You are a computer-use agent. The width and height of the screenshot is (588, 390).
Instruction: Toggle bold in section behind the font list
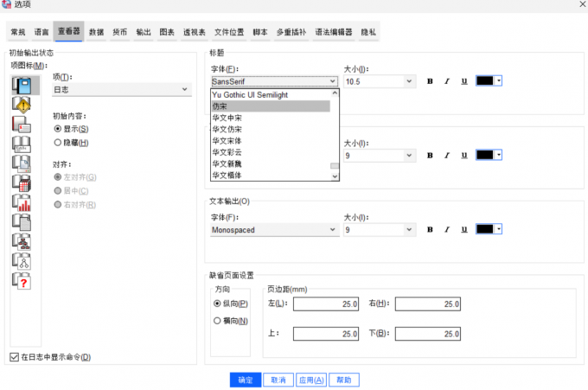click(x=430, y=156)
